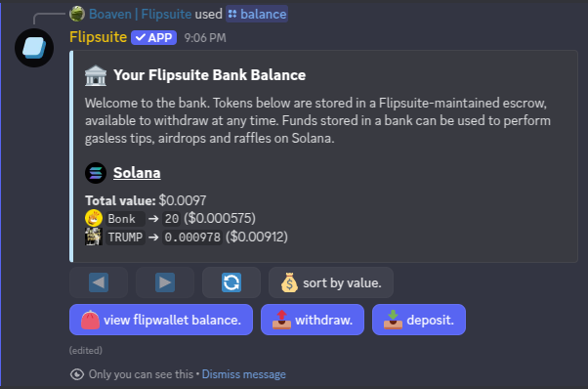The width and height of the screenshot is (588, 389).
Task: Click the next page arrow button
Action: click(x=165, y=282)
